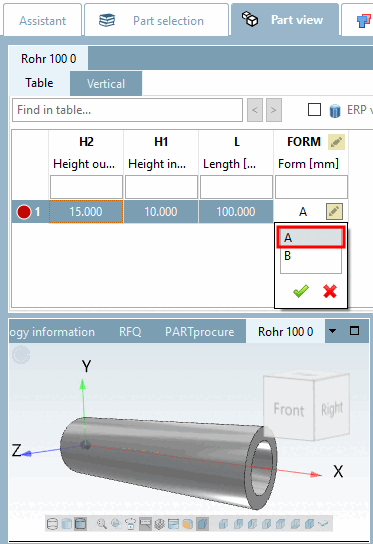Select the 15.000 cell
This screenshot has height=544, width=373.
coord(86,212)
